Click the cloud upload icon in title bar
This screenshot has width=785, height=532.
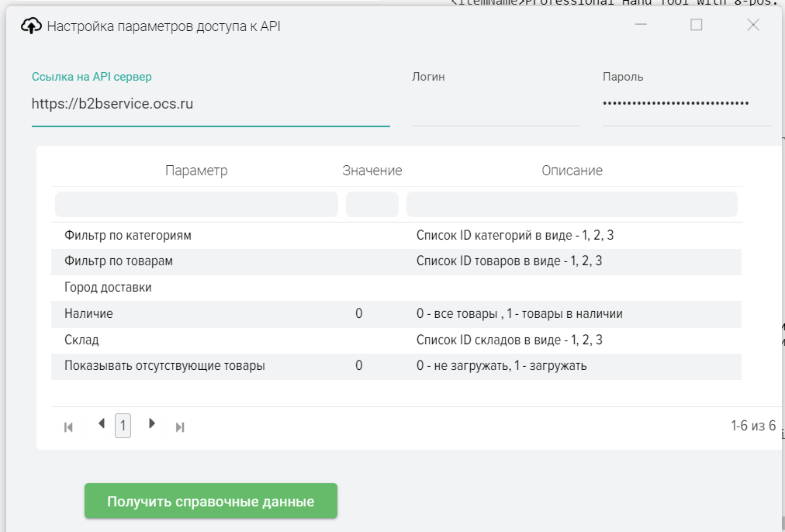(x=30, y=26)
